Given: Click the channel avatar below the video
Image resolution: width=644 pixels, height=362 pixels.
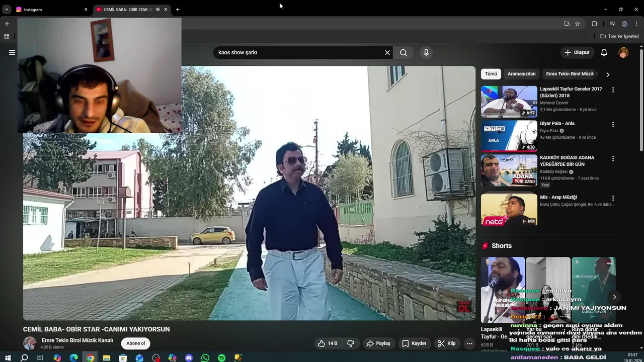Looking at the screenshot, I should [30, 343].
